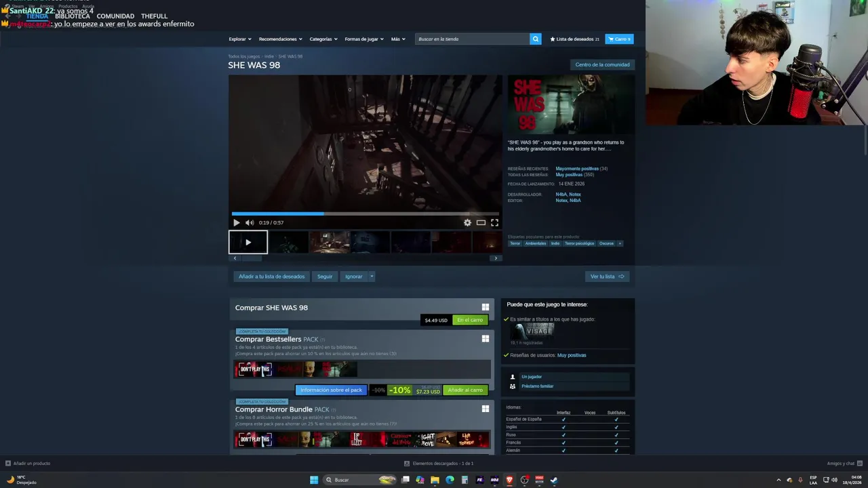Click the store search magnifier button
Image resolution: width=868 pixels, height=488 pixels.
[536, 39]
